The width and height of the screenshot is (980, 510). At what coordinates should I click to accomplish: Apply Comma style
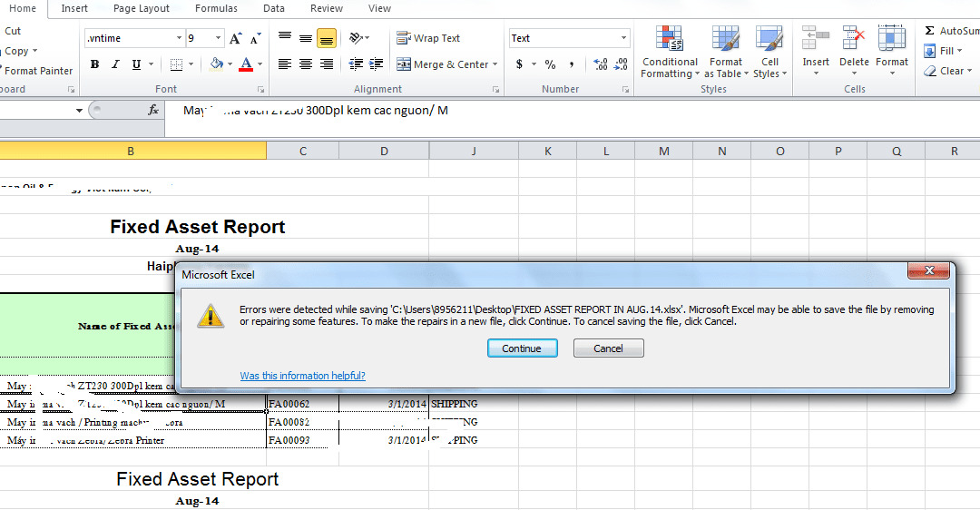pos(572,64)
